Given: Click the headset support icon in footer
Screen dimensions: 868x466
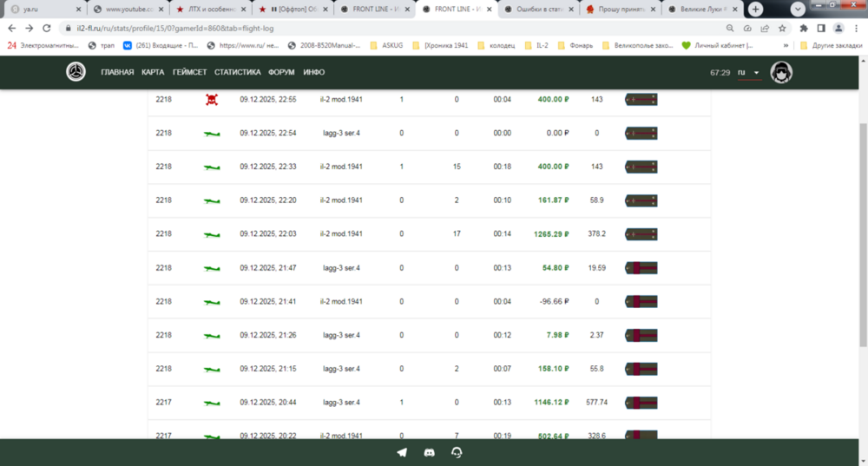Looking at the screenshot, I should (x=457, y=453).
